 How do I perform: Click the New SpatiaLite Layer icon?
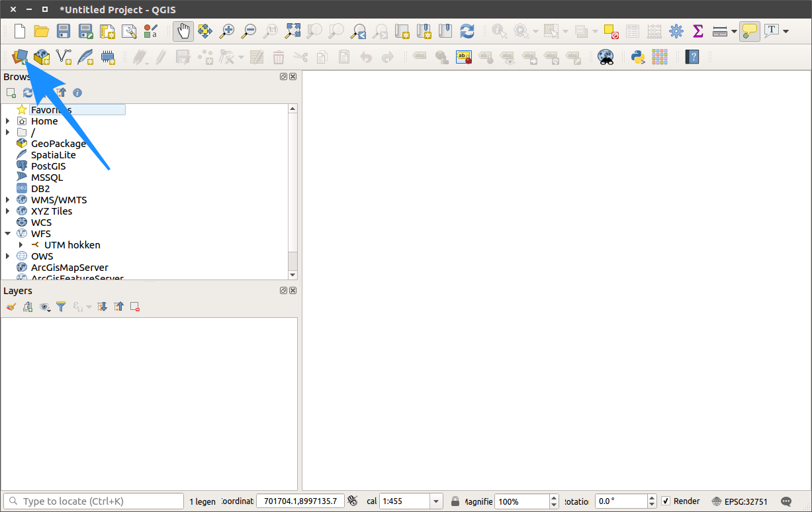(85, 56)
